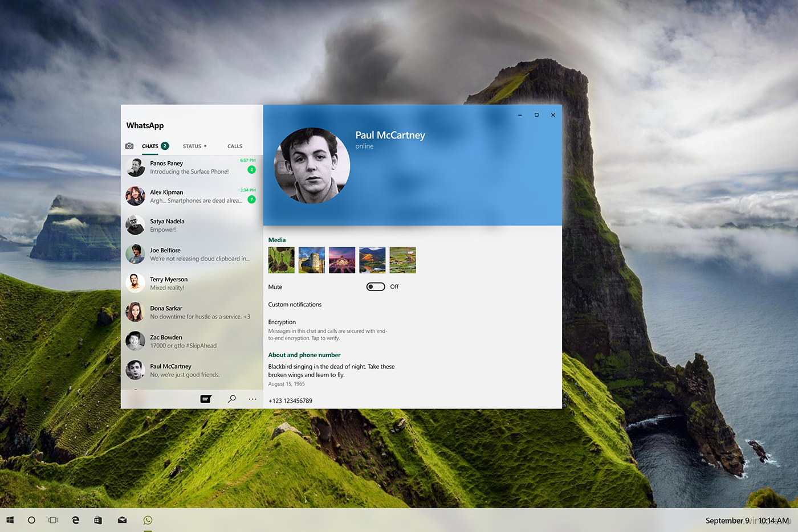Open the Alex Kipman chat
This screenshot has height=532, width=798.
(x=192, y=197)
